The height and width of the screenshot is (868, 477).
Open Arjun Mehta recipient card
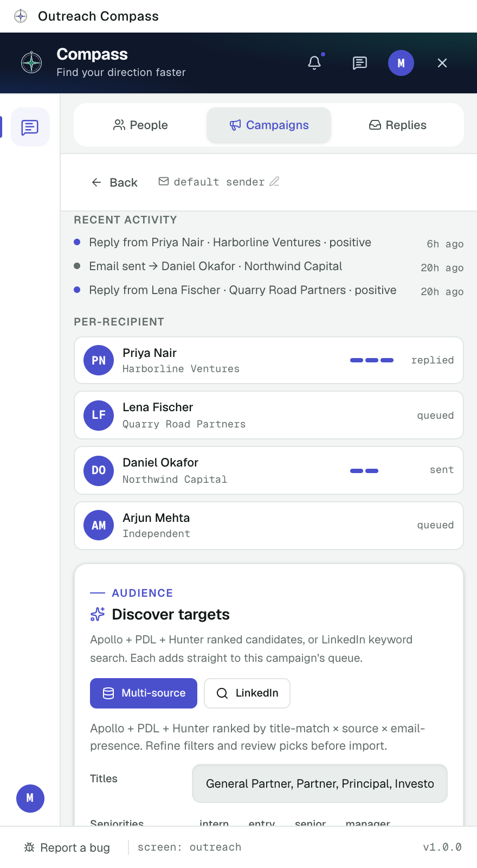[x=269, y=526]
